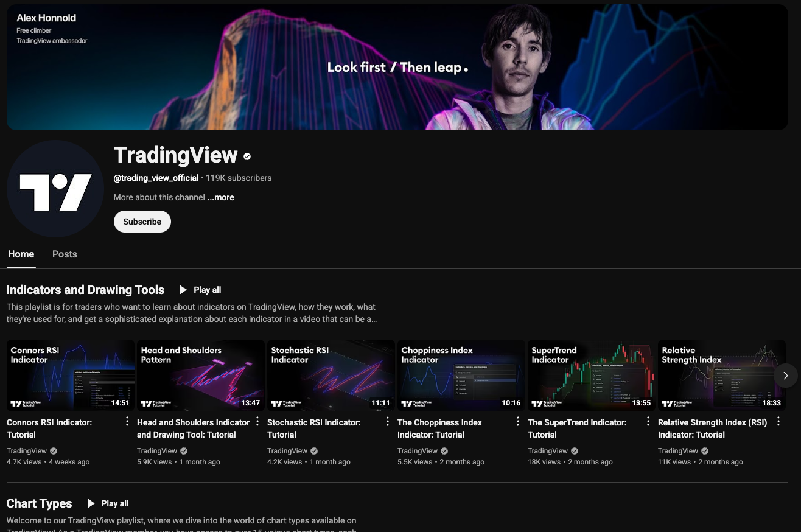This screenshot has width=801, height=532.
Task: Click the @trading_view_official handle
Action: (156, 178)
